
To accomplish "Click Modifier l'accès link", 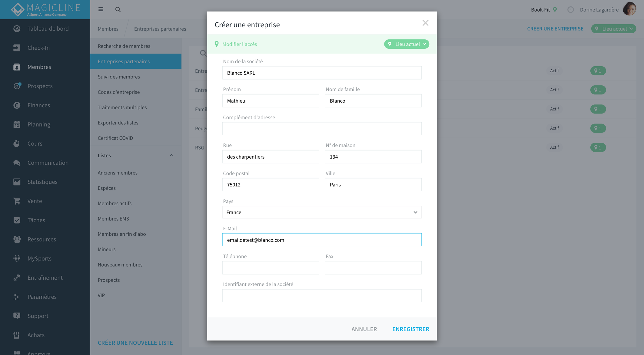I will pyautogui.click(x=239, y=44).
